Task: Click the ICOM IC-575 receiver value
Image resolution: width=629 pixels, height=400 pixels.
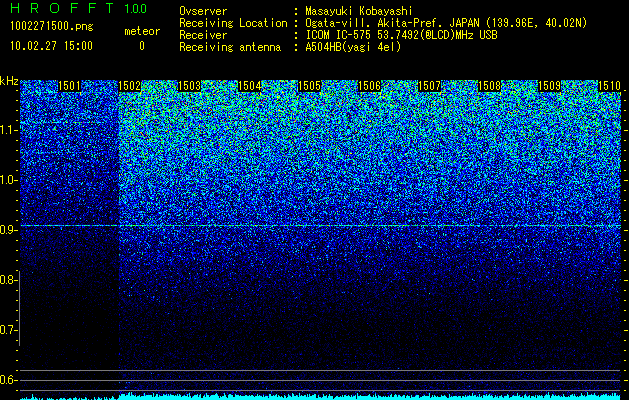Action: (401, 35)
